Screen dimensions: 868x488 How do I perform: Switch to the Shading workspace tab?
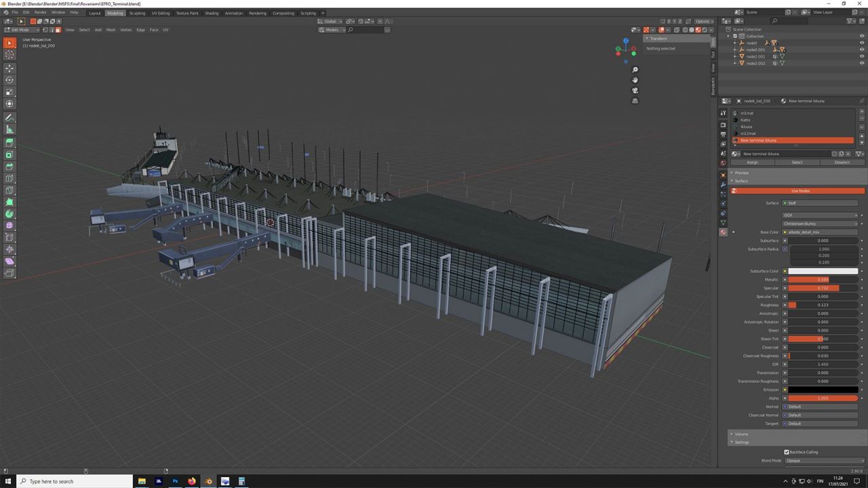[212, 13]
